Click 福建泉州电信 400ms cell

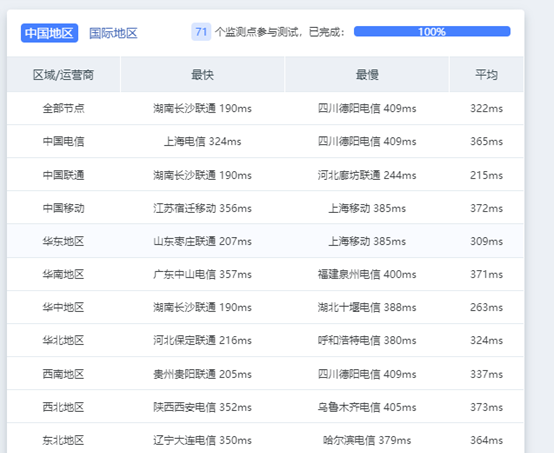[367, 274]
